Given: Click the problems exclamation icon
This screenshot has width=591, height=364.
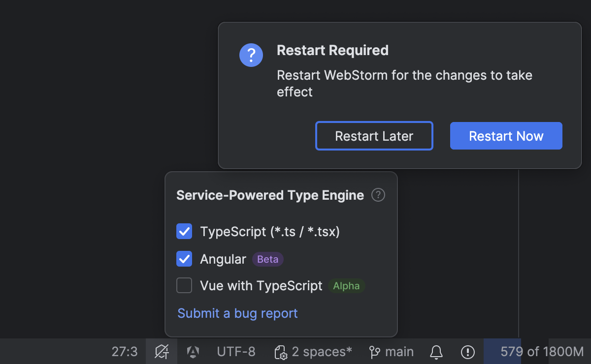Looking at the screenshot, I should click(x=467, y=351).
